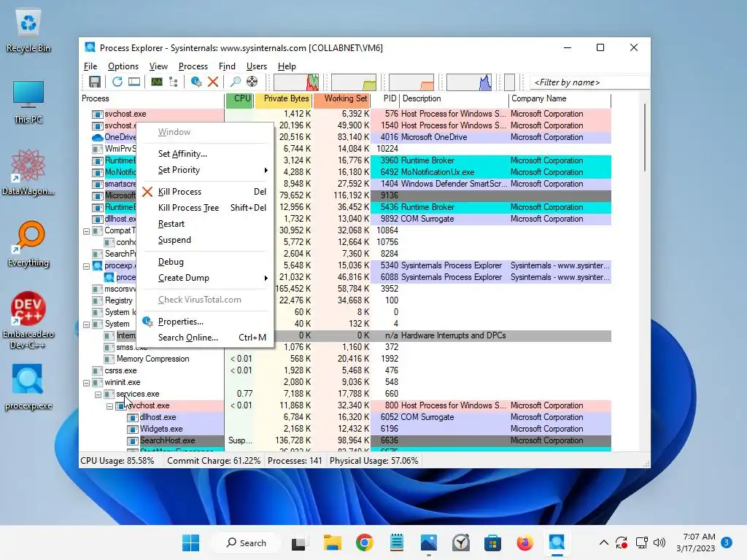Collapse the svchost.exe node under services.exe
Viewport: 747px width, 560px height.
click(x=109, y=406)
